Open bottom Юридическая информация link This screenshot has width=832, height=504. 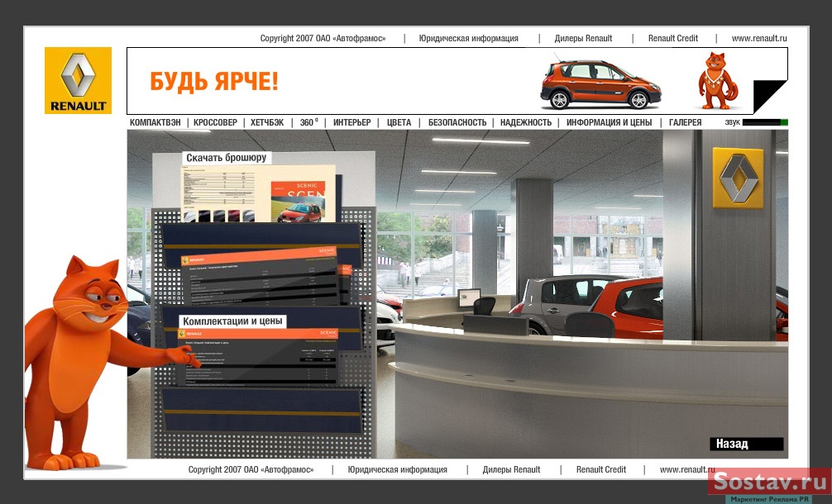pyautogui.click(x=398, y=469)
